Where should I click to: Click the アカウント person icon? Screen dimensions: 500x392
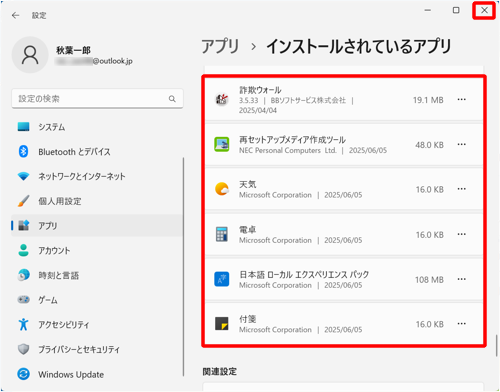point(23,250)
